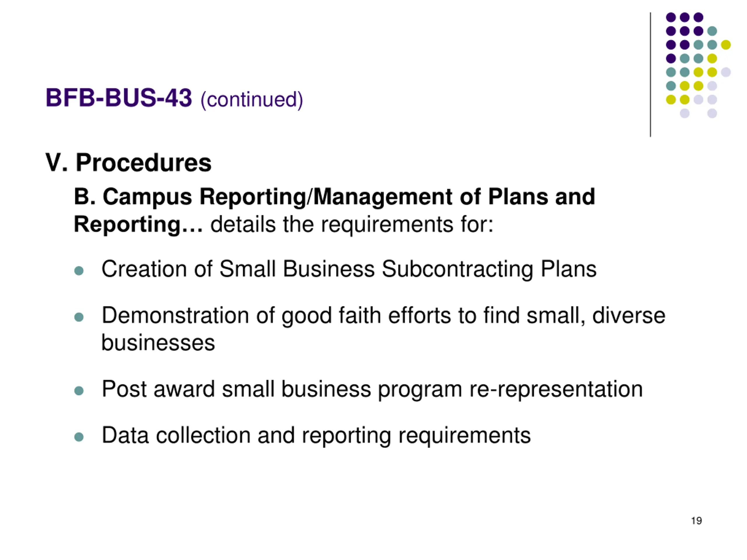Click the top-left purple dot in the dot grid

[x=671, y=17]
